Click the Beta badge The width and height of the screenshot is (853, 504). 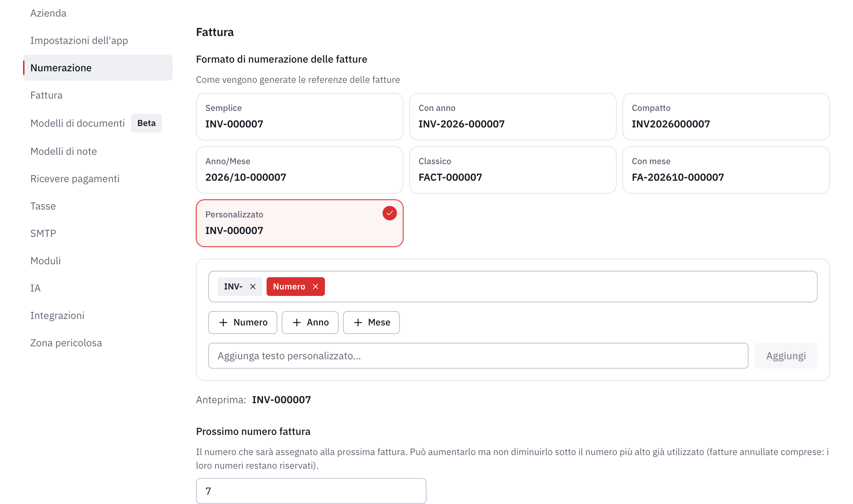147,123
